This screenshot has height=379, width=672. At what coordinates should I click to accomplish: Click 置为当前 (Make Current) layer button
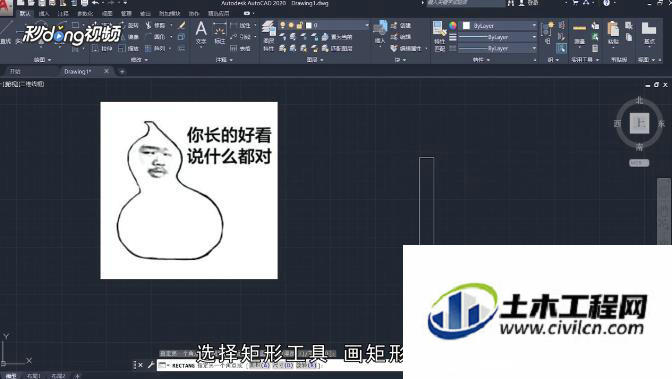[338, 37]
